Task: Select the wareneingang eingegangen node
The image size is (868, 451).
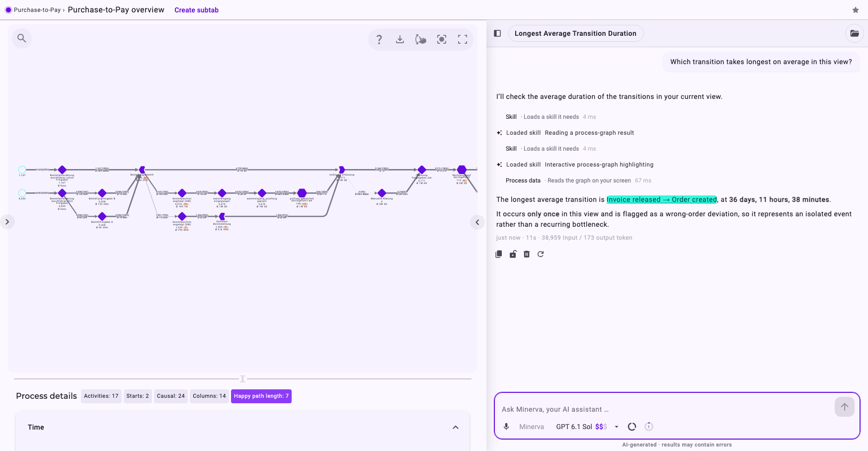Action: click(x=222, y=193)
